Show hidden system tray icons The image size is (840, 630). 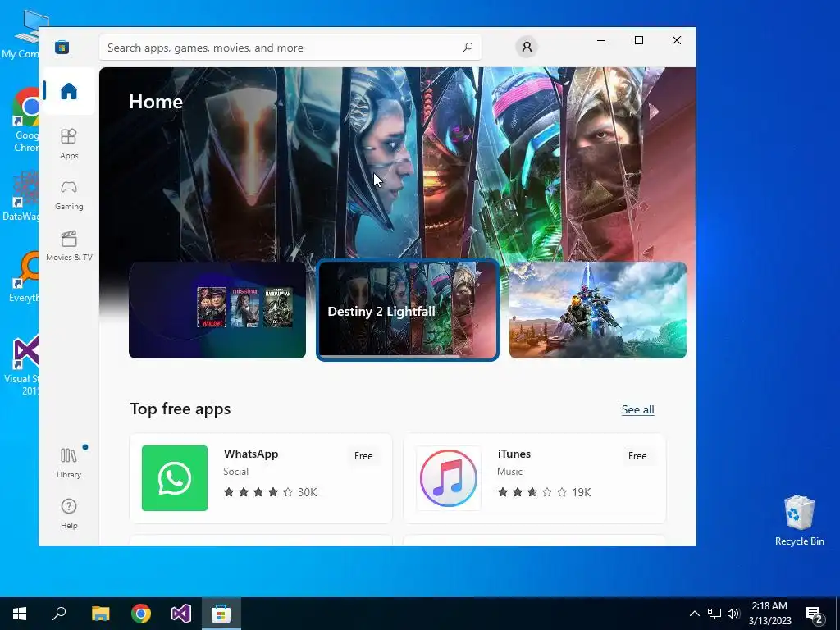[x=694, y=614]
